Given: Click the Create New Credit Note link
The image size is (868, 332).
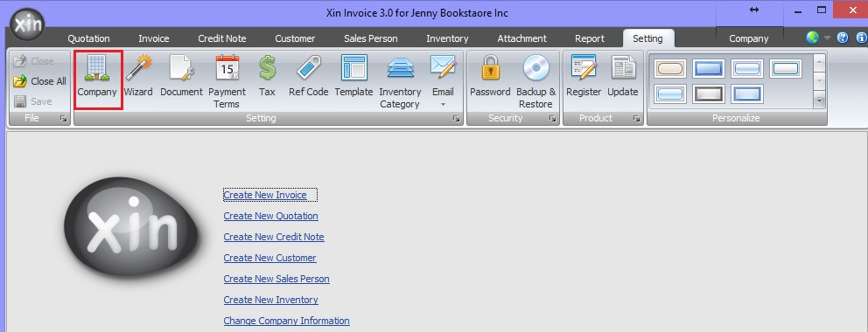Looking at the screenshot, I should tap(274, 237).
